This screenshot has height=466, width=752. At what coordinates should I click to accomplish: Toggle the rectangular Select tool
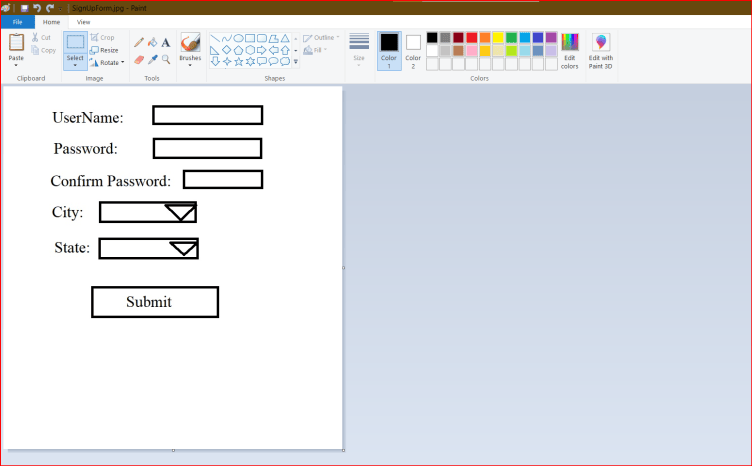[x=75, y=43]
